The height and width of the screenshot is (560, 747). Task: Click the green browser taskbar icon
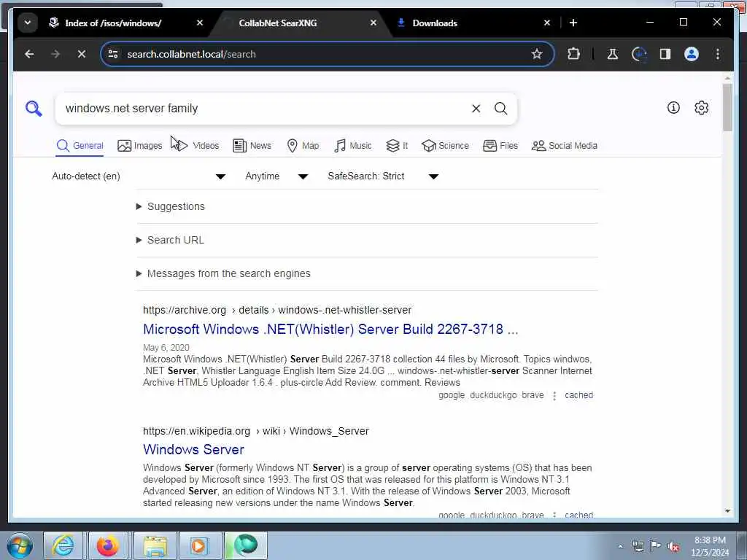(246, 545)
